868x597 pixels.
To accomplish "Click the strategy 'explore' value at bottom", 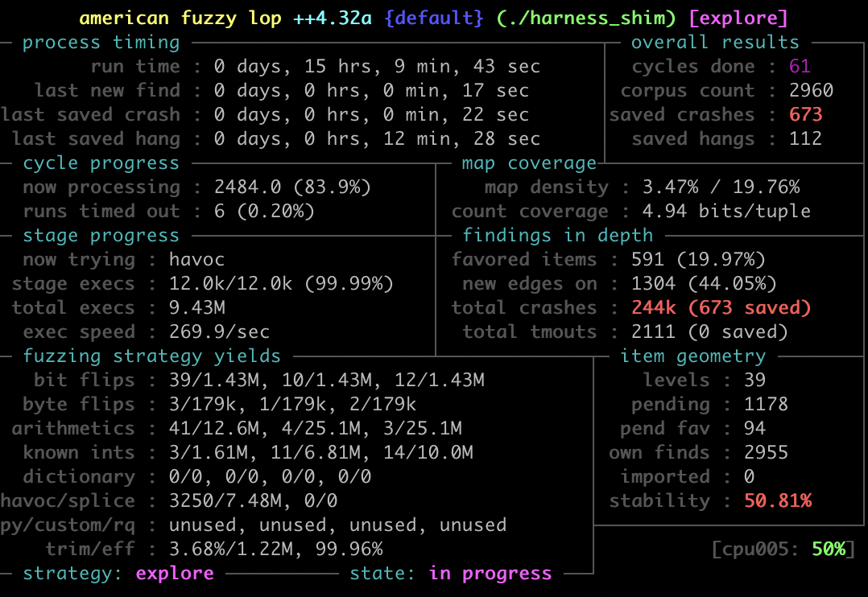I will coord(174,573).
